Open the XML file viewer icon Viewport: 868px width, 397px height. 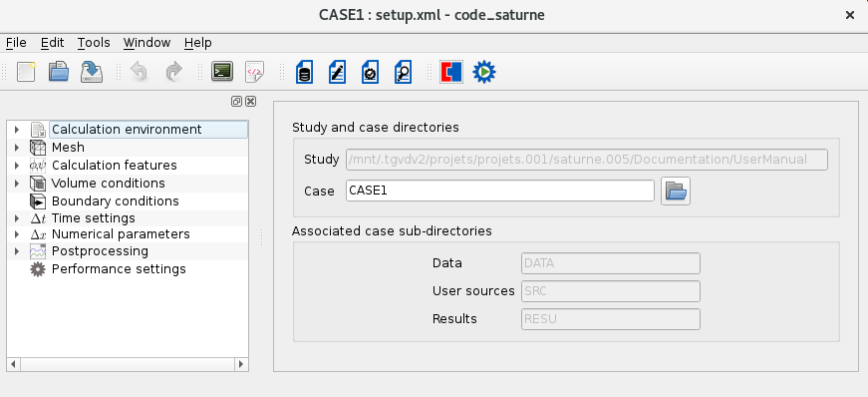click(x=255, y=72)
